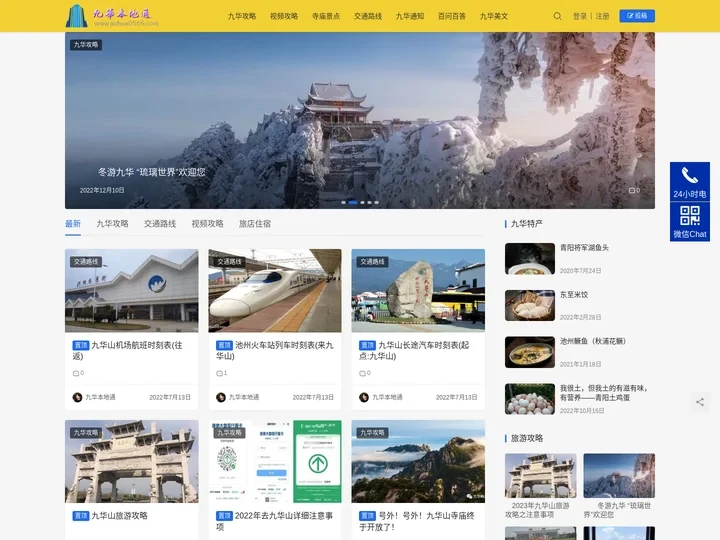720x540 pixels.
Task: Switch to the 九华攻略 content tab
Action: [112, 224]
